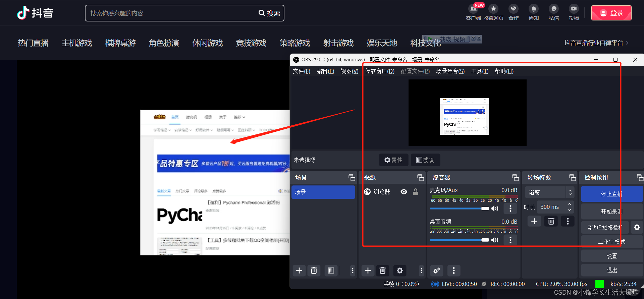Undock the 场景 panel
The image size is (644, 299).
352,178
